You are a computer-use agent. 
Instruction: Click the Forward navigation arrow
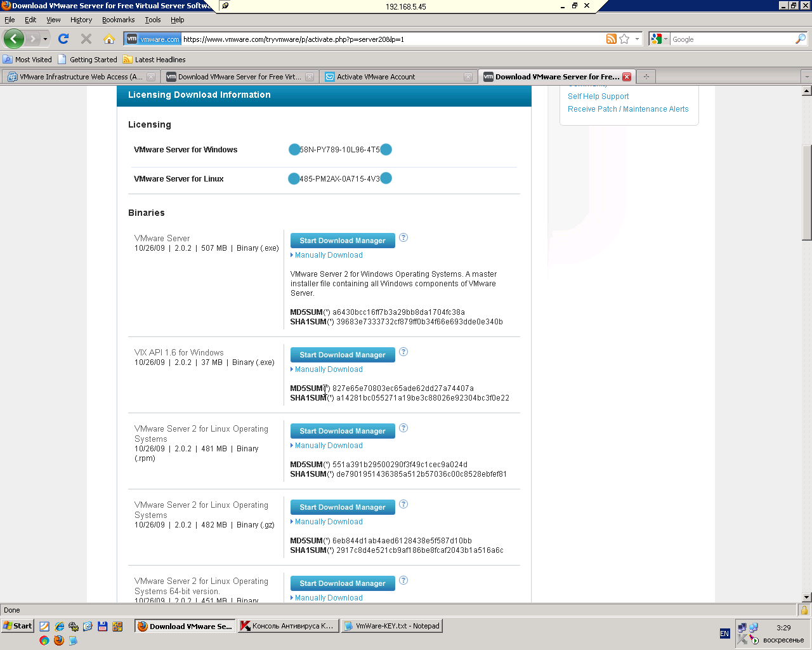coord(33,39)
